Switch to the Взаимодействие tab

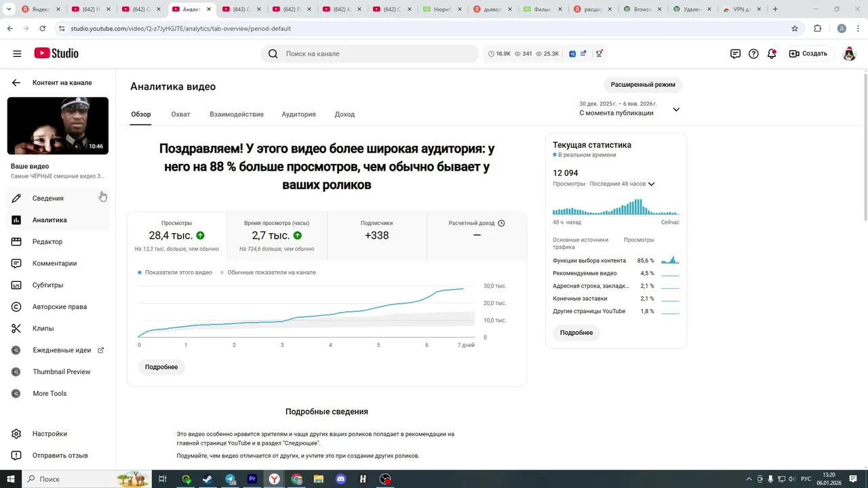pos(237,115)
